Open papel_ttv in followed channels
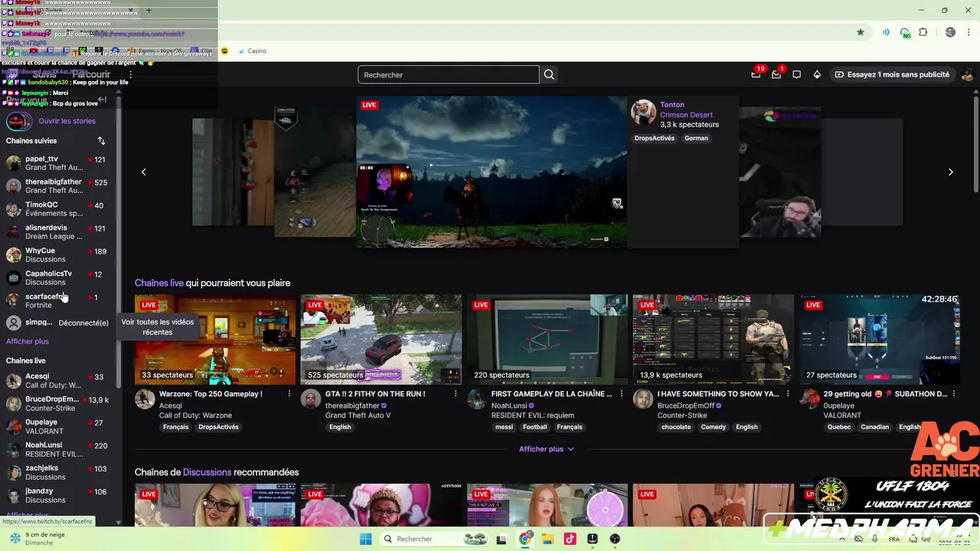This screenshot has height=551, width=980. click(x=58, y=163)
